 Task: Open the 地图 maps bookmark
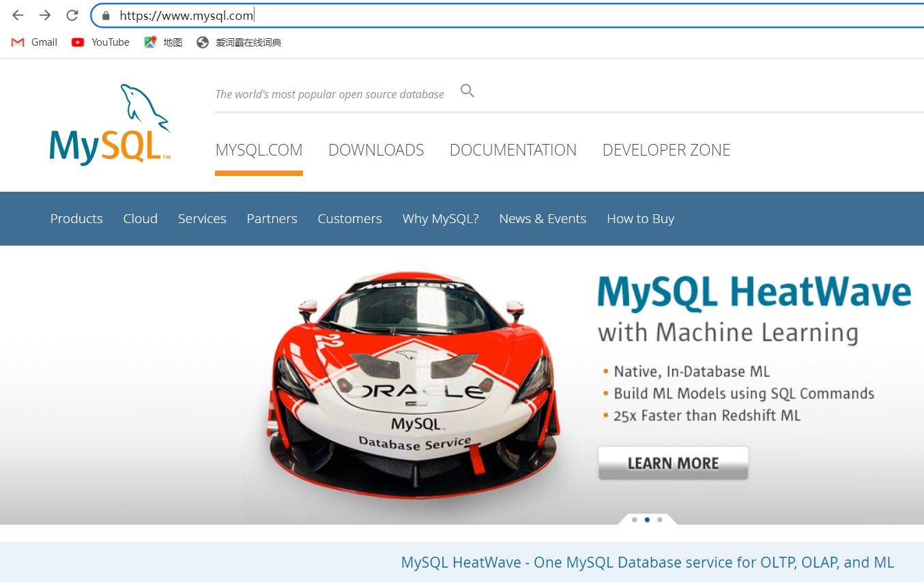(x=163, y=42)
